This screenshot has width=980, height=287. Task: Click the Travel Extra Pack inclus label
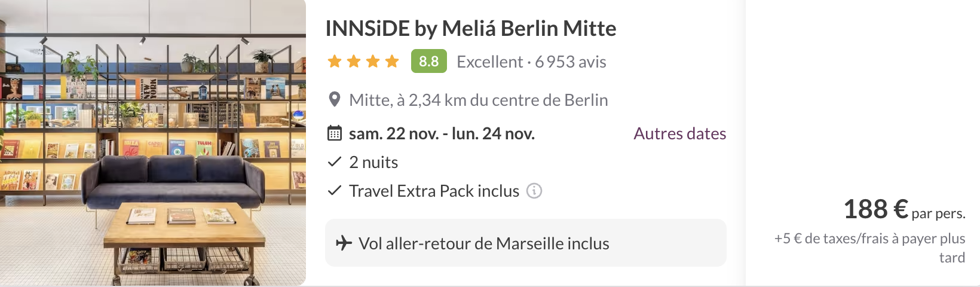[434, 191]
